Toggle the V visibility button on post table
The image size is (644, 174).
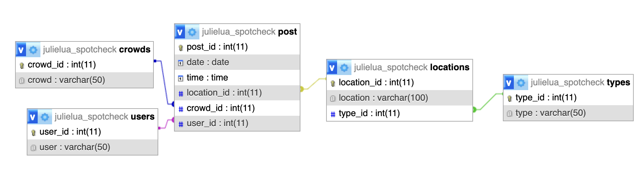180,32
